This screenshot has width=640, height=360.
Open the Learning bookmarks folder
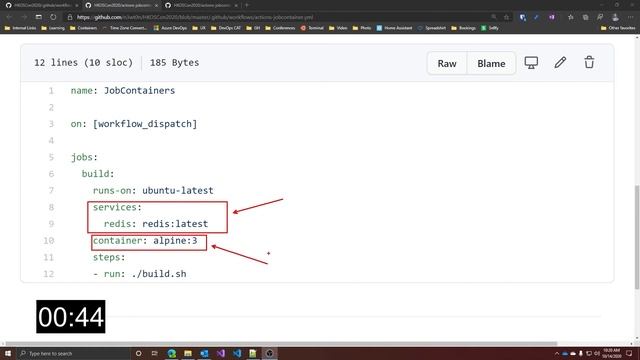point(53,28)
